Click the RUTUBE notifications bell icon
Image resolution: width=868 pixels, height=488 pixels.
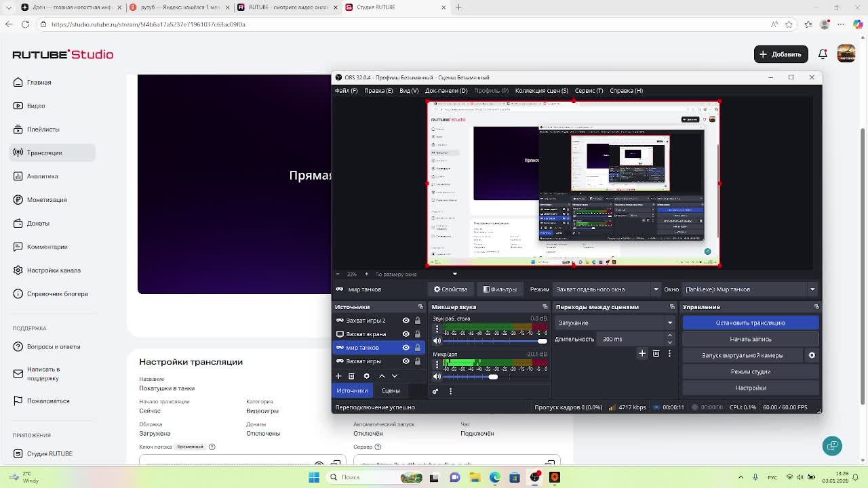823,54
